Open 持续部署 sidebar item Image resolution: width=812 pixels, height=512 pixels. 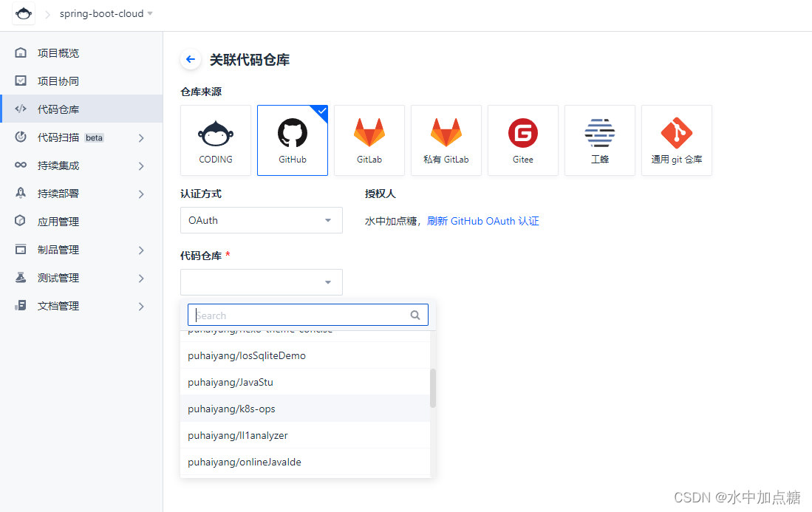82,193
